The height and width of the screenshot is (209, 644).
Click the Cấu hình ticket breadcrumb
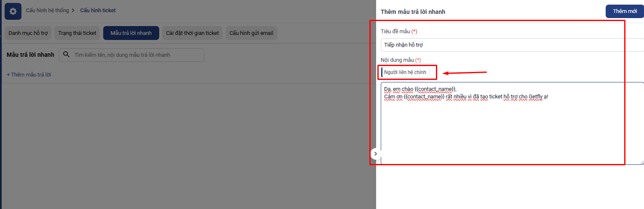coord(98,10)
